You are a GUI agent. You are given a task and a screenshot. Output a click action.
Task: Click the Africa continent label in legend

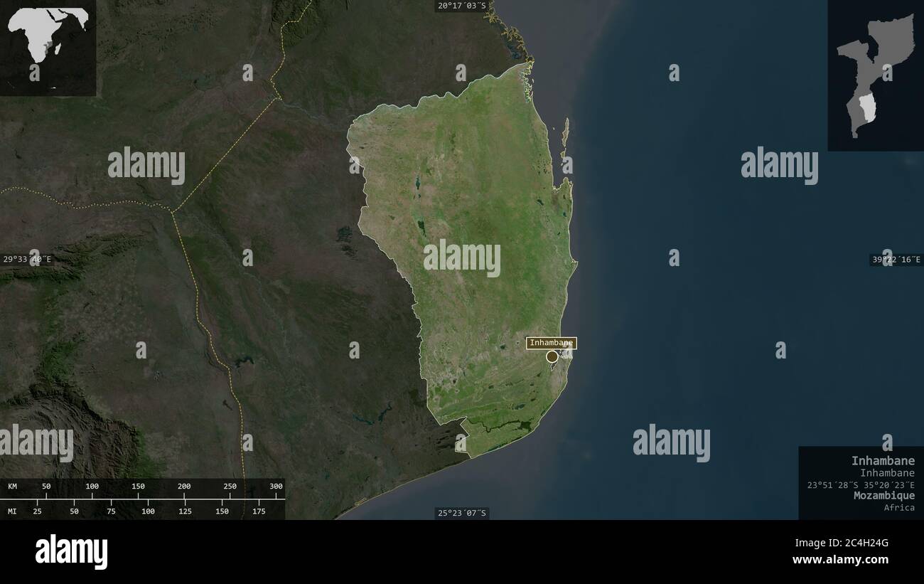pyautogui.click(x=899, y=507)
